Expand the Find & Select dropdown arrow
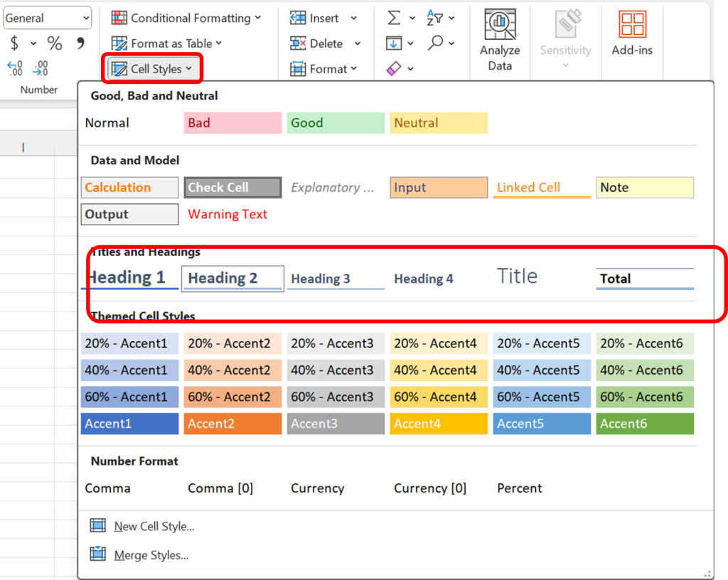This screenshot has height=580, width=728. pyautogui.click(x=451, y=43)
